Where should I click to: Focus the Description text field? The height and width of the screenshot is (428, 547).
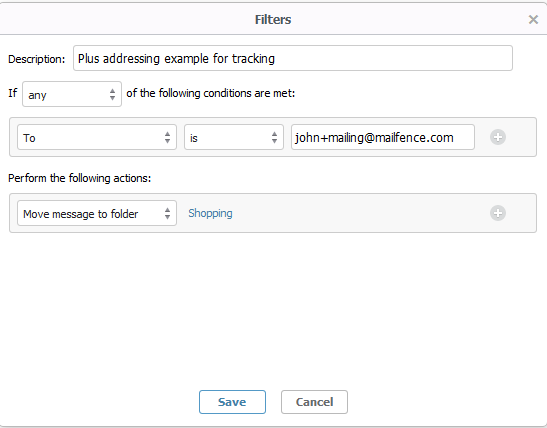tap(293, 58)
